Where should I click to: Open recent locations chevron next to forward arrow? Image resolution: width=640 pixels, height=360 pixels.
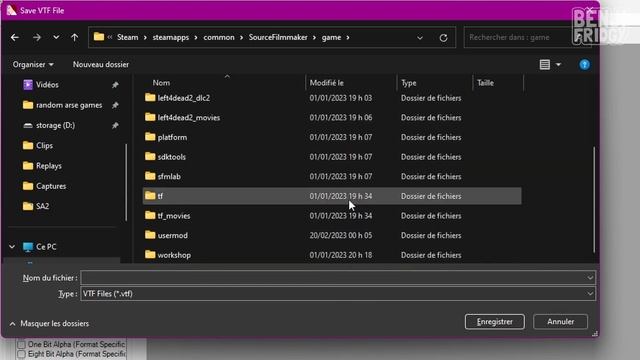tap(56, 38)
